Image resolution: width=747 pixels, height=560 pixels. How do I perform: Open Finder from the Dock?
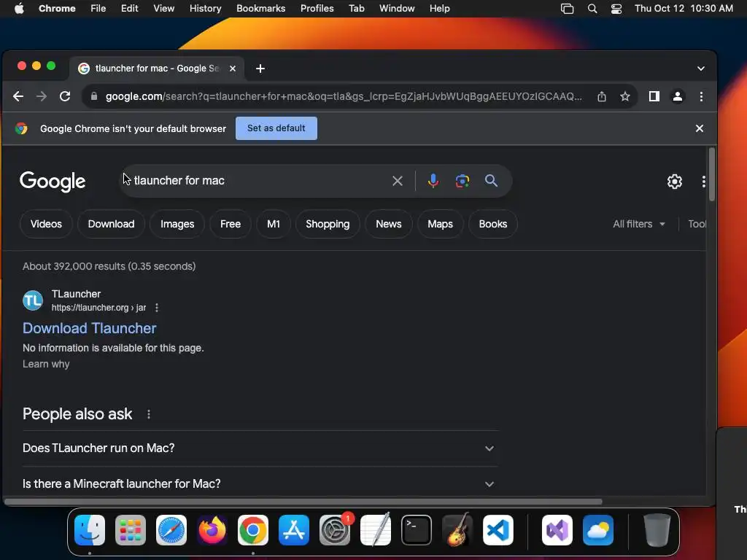pyautogui.click(x=90, y=530)
